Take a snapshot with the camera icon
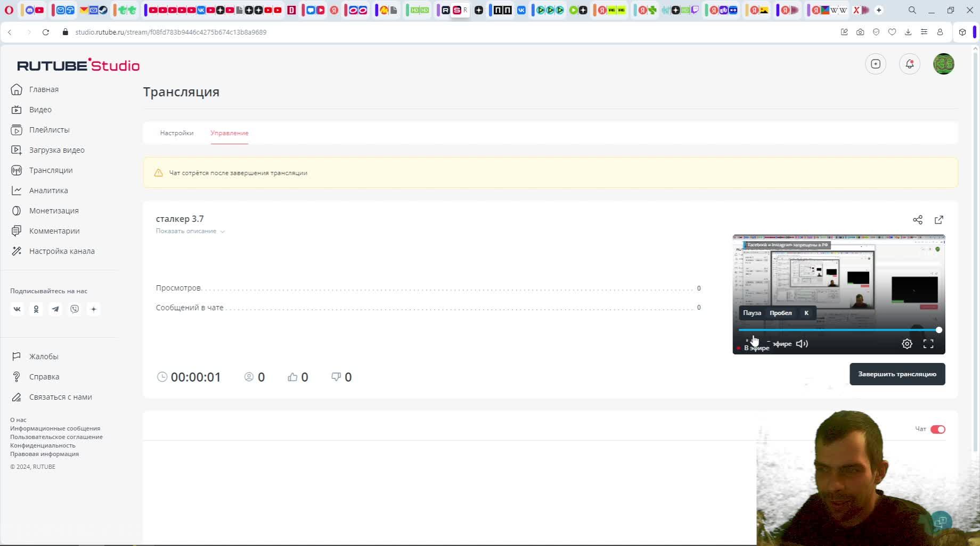980x546 pixels. (860, 32)
